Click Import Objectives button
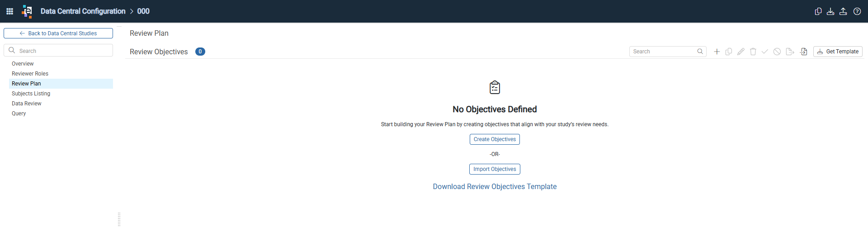This screenshot has width=868, height=237. [x=495, y=169]
